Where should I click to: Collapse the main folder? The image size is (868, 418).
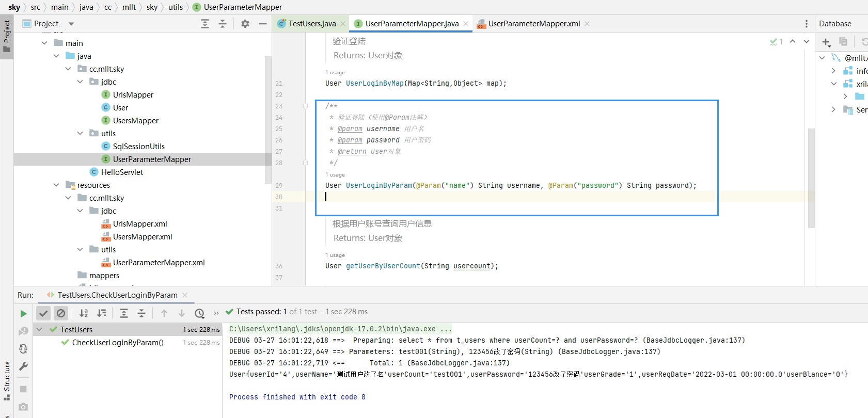pos(44,43)
